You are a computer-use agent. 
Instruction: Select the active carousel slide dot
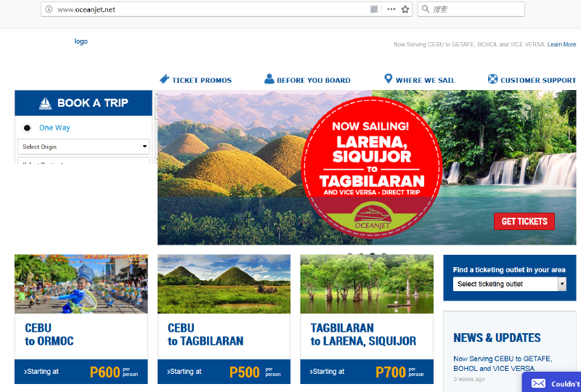(x=373, y=255)
